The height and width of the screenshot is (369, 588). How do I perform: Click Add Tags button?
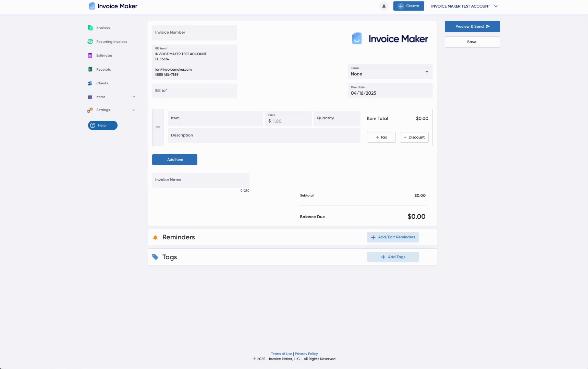coord(393,257)
